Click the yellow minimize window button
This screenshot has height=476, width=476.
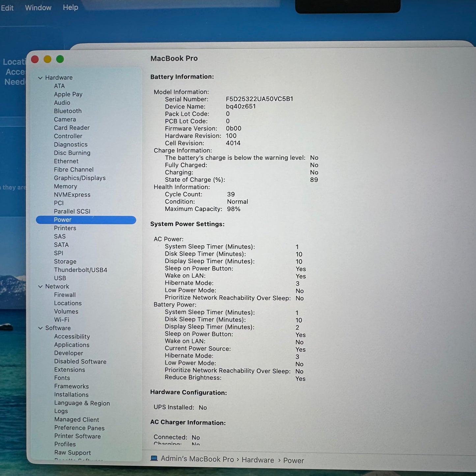point(47,59)
